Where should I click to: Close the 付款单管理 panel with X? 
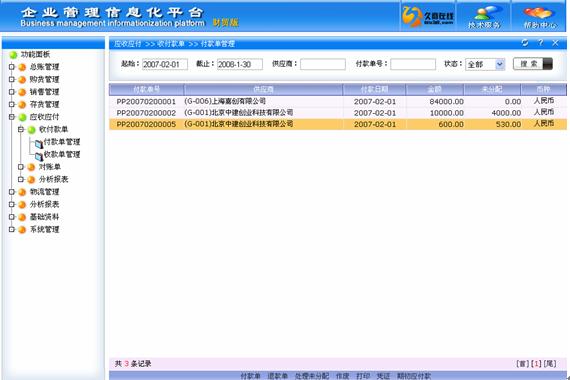pos(555,43)
